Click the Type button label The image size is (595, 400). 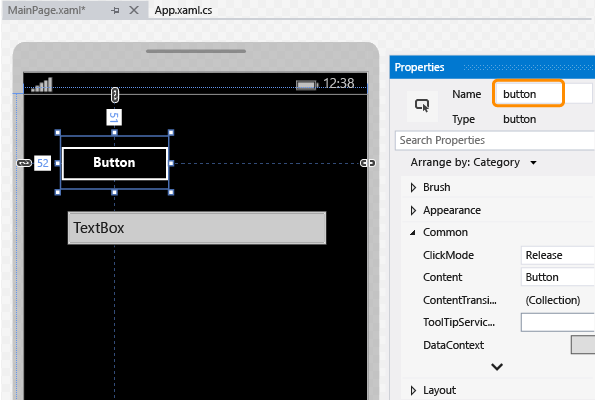coord(519,119)
